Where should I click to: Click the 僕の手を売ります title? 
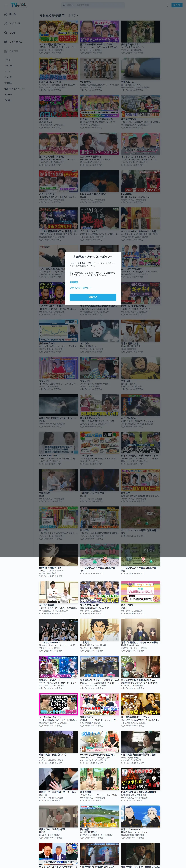[130, 44]
